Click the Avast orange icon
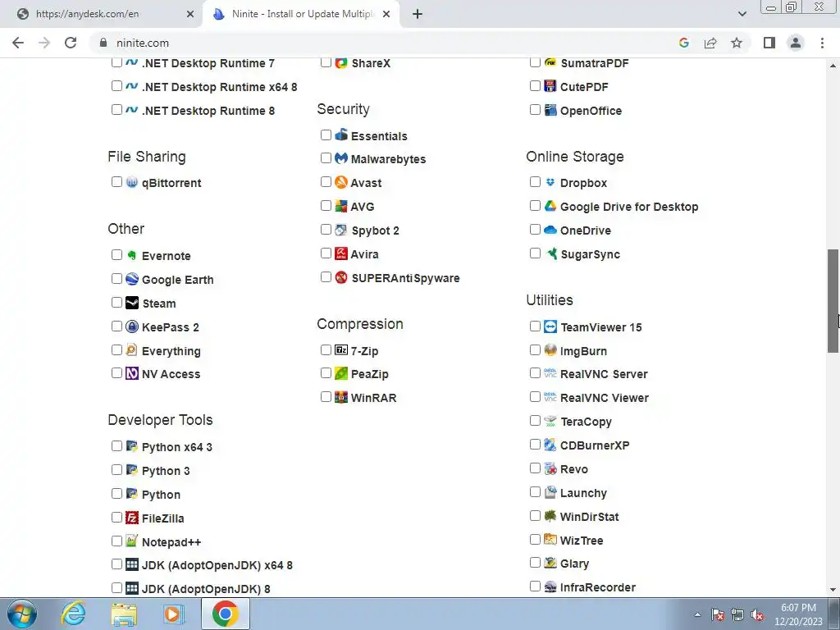 coord(341,182)
